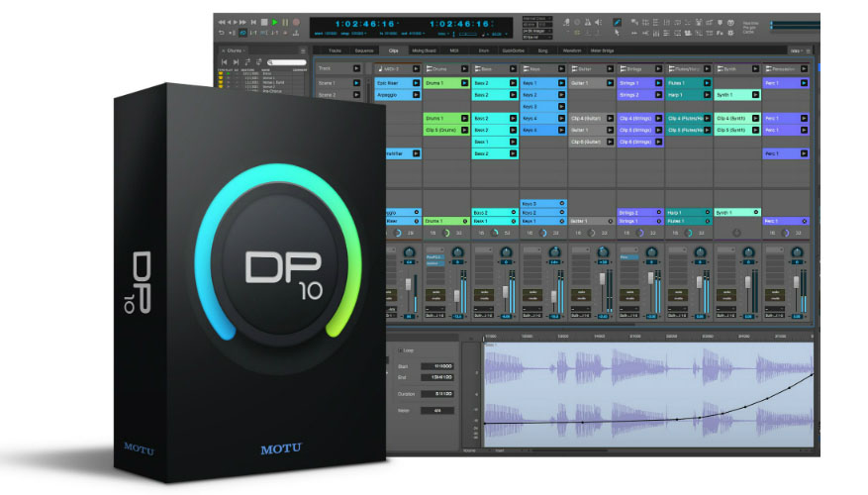Open the Internal Clock source dropdown
The image size is (868, 495).
[537, 18]
